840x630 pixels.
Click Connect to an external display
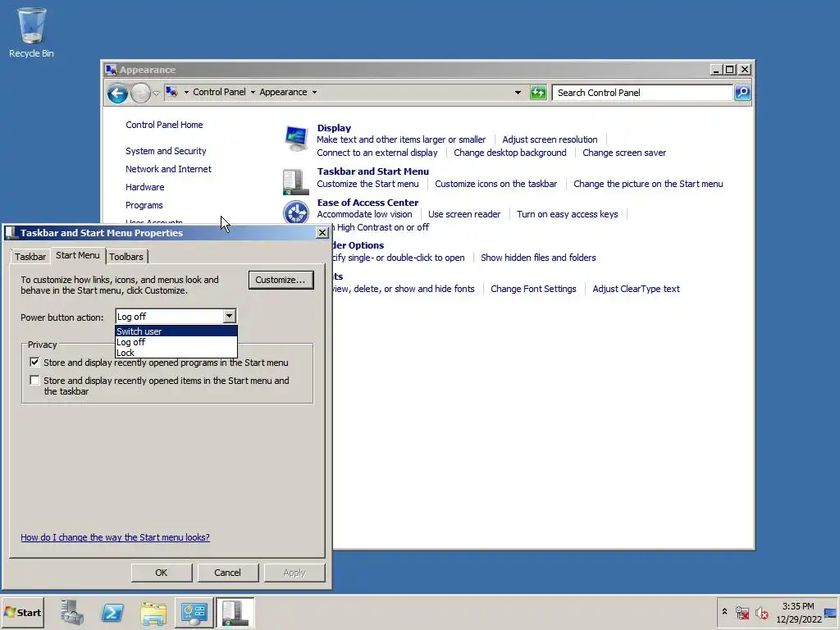click(377, 153)
